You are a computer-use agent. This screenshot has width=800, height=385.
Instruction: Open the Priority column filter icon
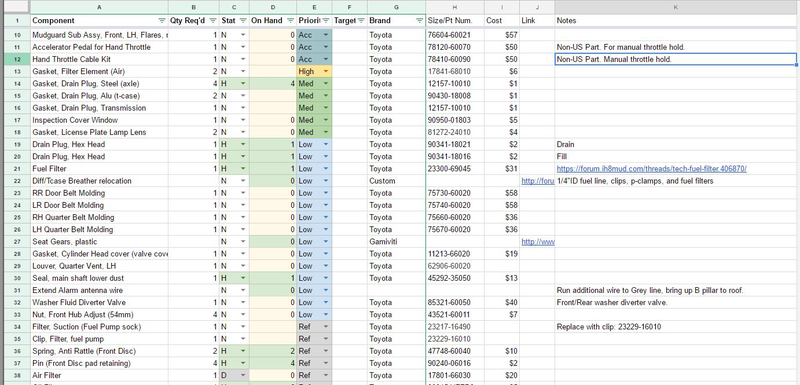[x=326, y=21]
